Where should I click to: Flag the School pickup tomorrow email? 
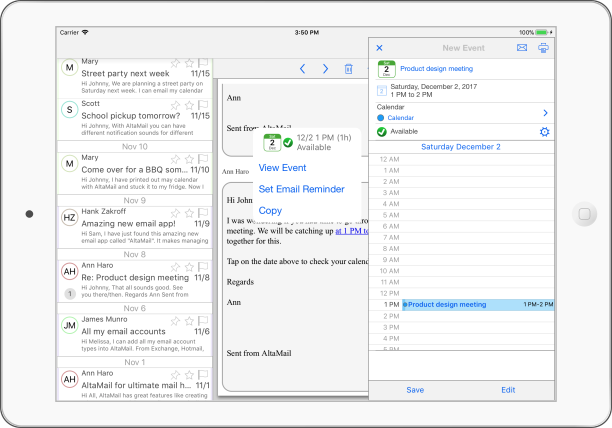tap(203, 105)
